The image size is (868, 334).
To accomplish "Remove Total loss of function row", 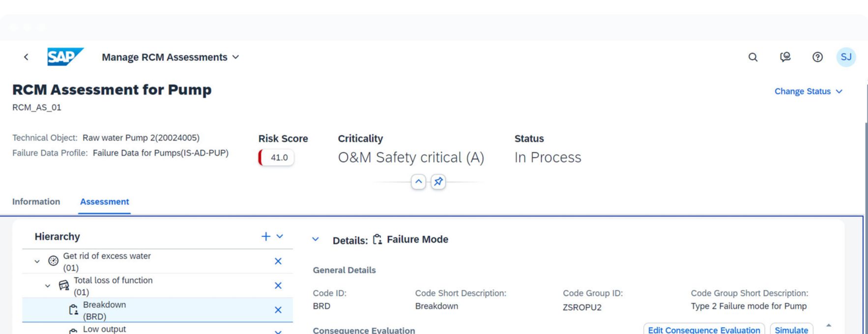I will click(278, 285).
